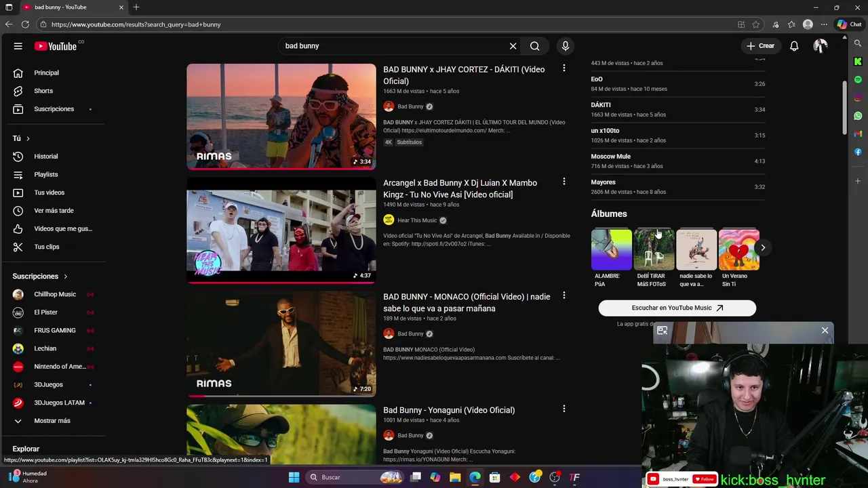The width and height of the screenshot is (868, 488).
Task: Open options menu for MONACO video
Action: [564, 296]
